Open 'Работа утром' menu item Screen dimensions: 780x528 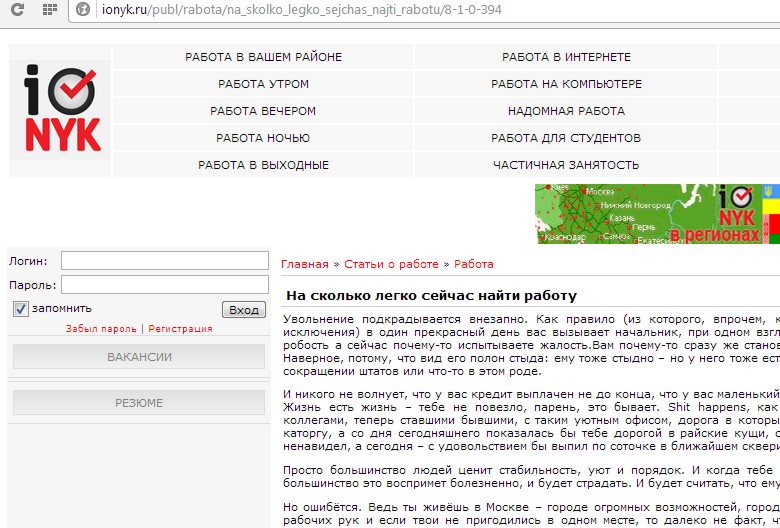coord(263,84)
